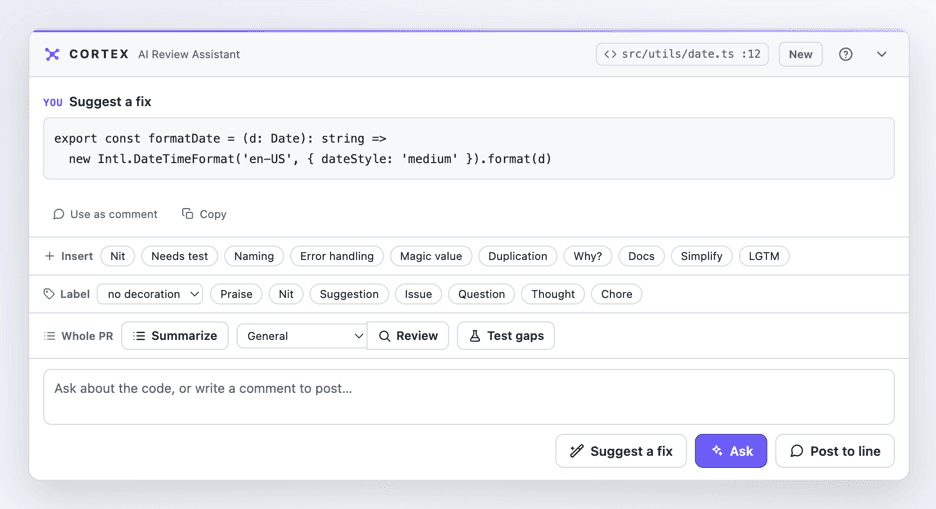
Task: Focus the Ask about the code input
Action: 469,397
